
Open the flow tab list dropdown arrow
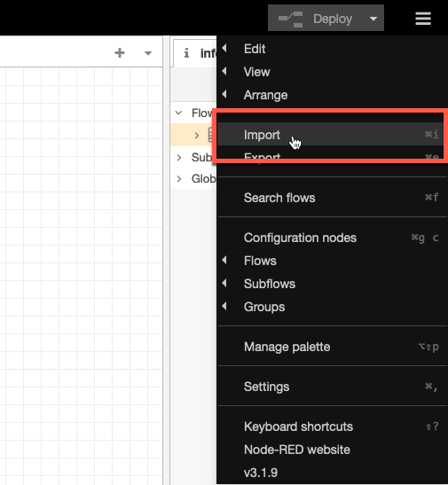point(148,53)
